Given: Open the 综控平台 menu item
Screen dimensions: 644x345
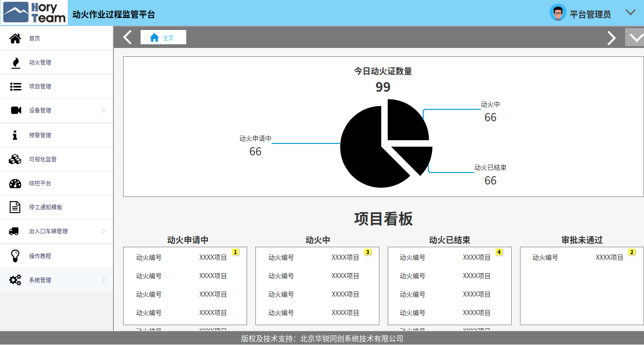Looking at the screenshot, I should pos(56,183).
